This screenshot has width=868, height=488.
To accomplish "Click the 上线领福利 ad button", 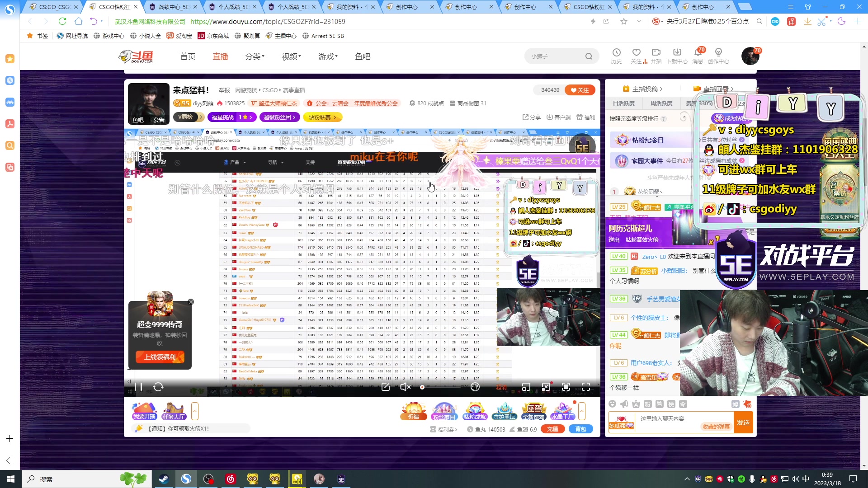I will [160, 357].
